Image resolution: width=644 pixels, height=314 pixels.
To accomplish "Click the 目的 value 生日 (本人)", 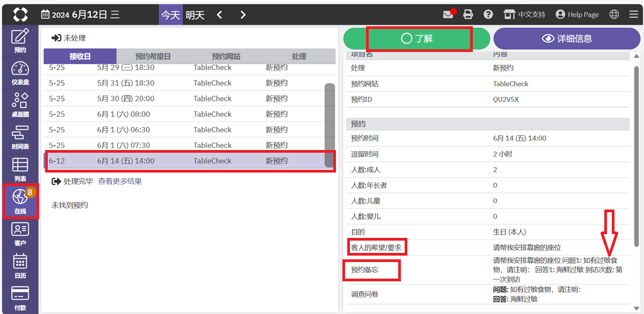I will [510, 232].
